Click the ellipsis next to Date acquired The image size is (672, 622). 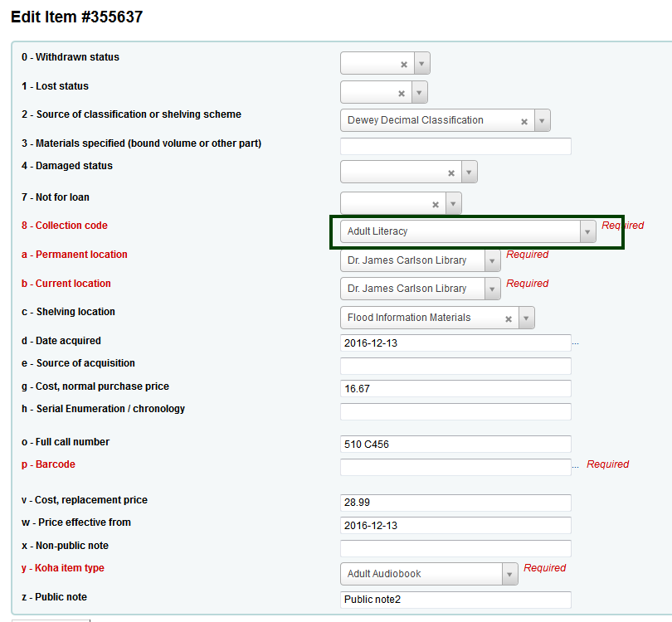pos(575,342)
